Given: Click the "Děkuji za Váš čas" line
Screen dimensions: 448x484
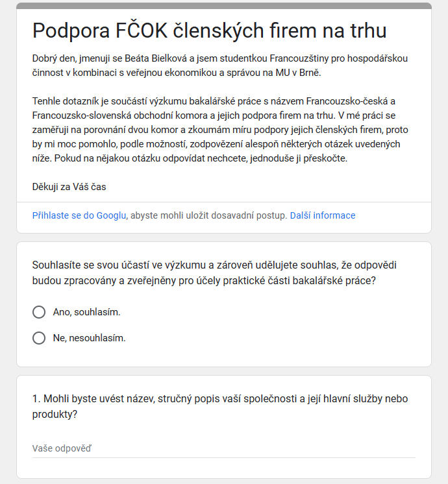Looking at the screenshot, I should pyautogui.click(x=69, y=187).
